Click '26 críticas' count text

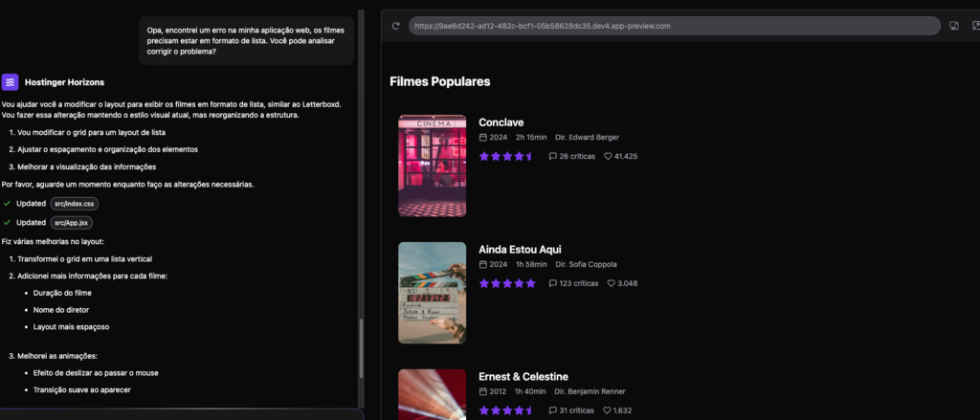point(577,156)
